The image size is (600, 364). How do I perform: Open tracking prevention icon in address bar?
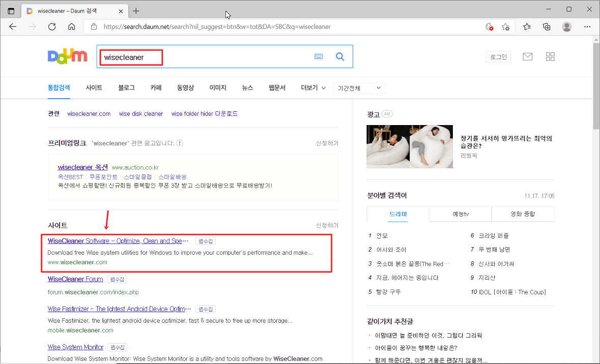(x=489, y=27)
